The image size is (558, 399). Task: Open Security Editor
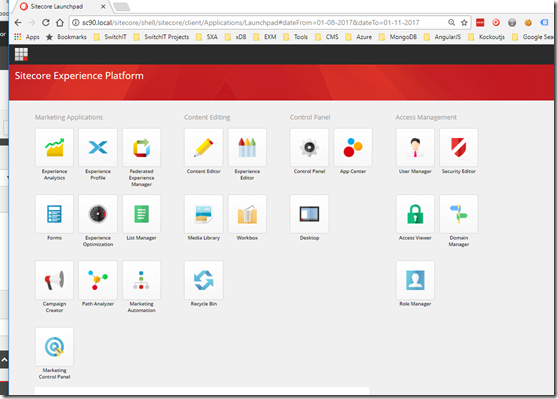click(x=459, y=148)
